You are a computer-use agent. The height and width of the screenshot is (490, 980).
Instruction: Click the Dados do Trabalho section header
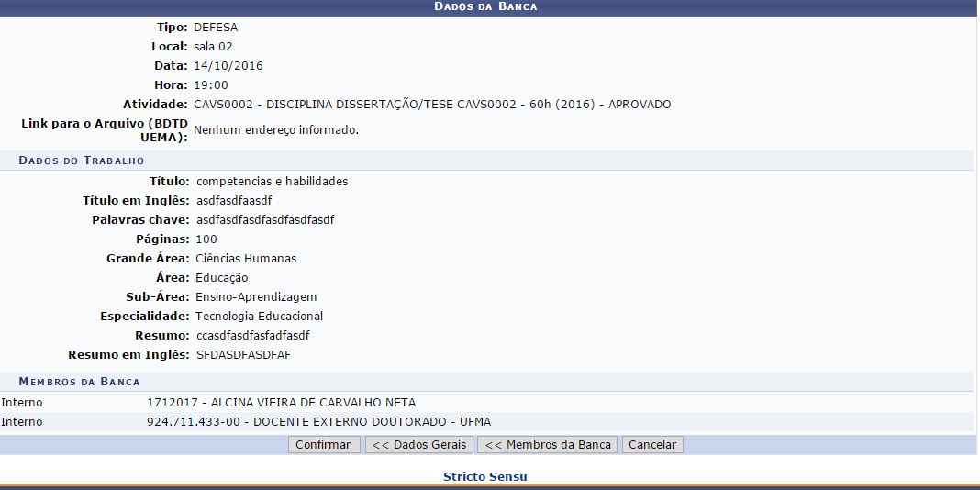click(x=81, y=161)
